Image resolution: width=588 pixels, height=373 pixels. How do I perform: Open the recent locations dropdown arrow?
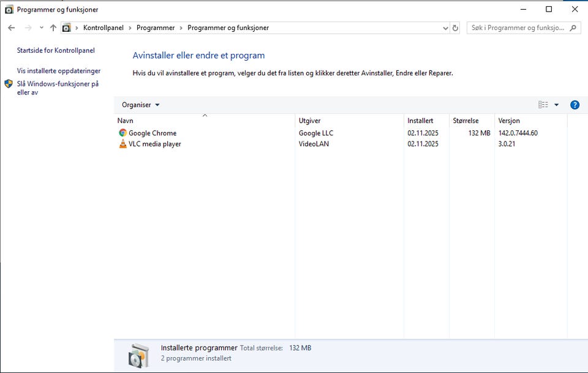coord(41,28)
